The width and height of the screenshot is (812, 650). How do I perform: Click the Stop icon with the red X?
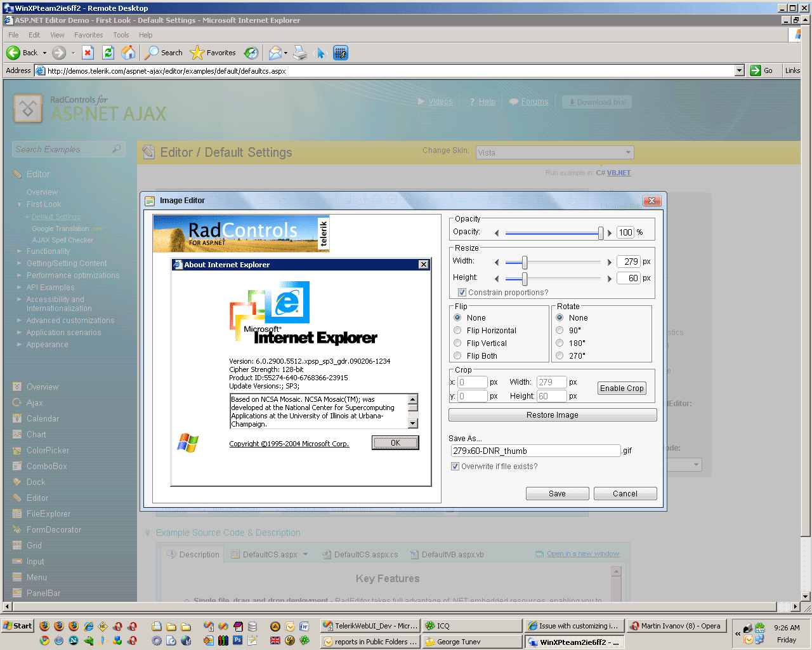click(x=88, y=53)
